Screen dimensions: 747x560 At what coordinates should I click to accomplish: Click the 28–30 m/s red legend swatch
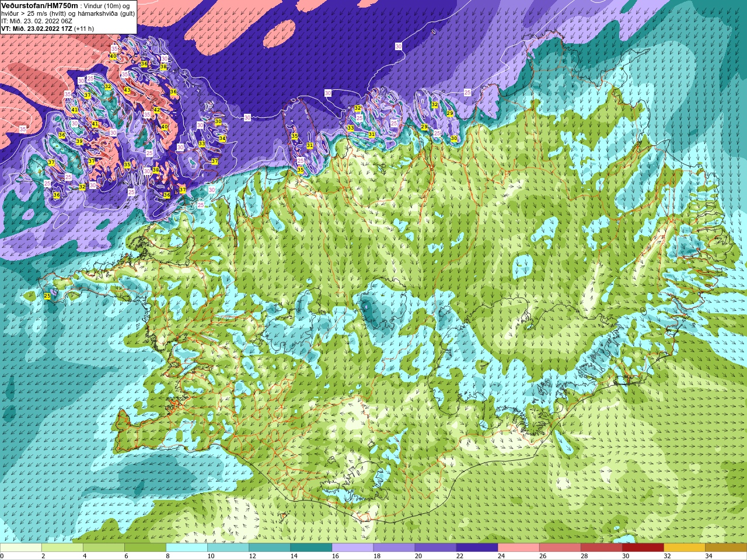(601, 548)
